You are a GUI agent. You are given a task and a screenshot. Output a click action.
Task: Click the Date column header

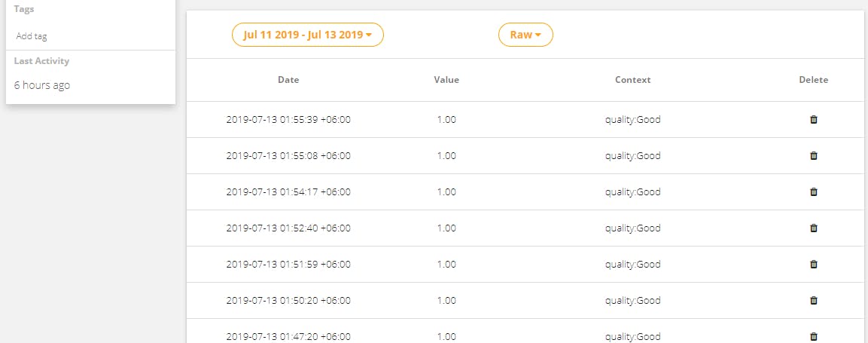pos(288,80)
